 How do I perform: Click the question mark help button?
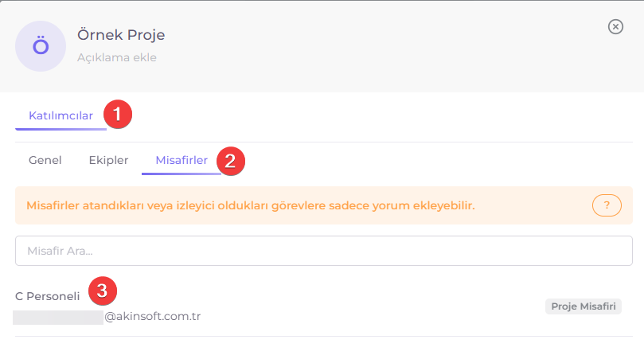(607, 205)
